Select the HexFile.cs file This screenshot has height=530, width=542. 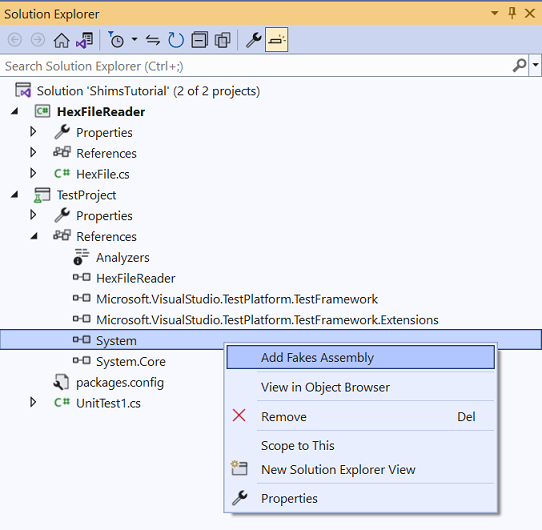[103, 174]
